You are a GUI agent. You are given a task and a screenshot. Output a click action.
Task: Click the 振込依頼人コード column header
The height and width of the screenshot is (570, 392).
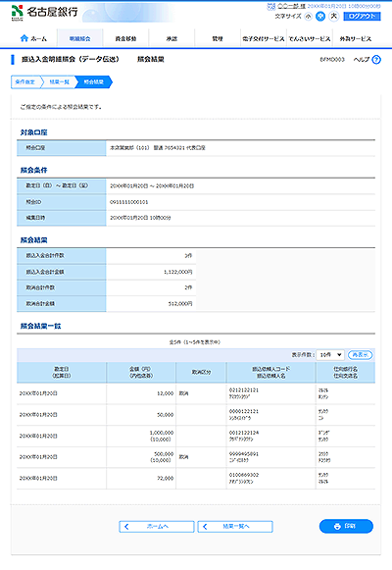[271, 372]
